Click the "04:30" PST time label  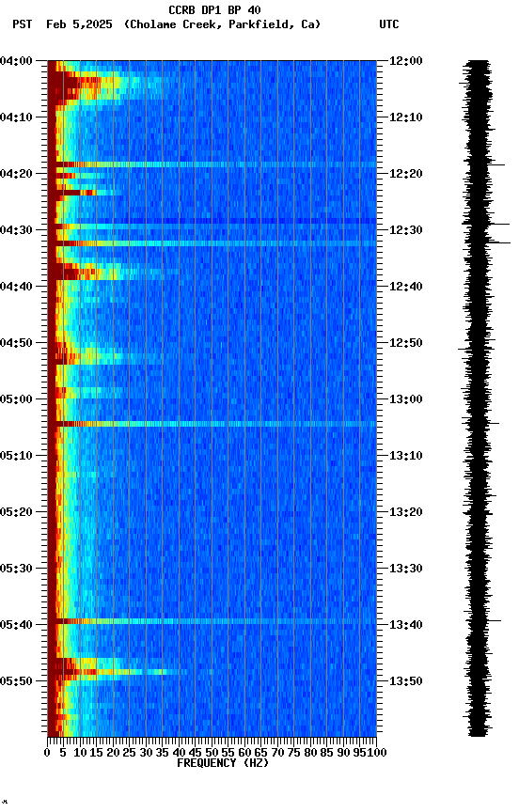point(16,230)
